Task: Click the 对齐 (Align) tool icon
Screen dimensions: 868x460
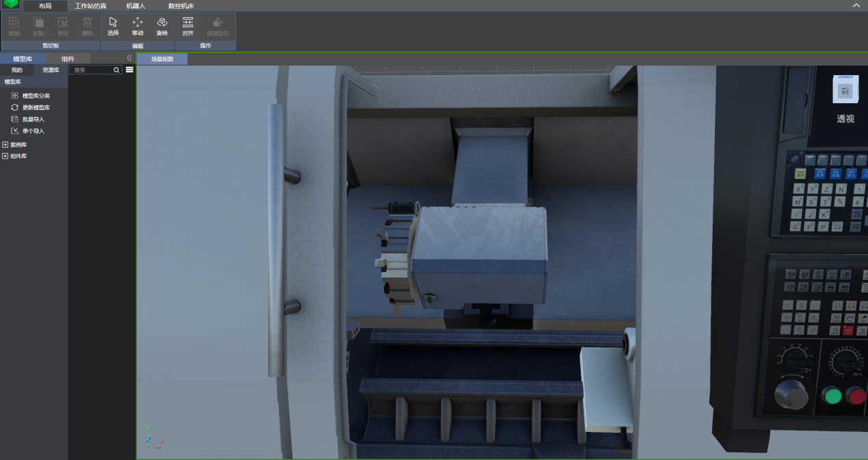Action: click(x=188, y=26)
